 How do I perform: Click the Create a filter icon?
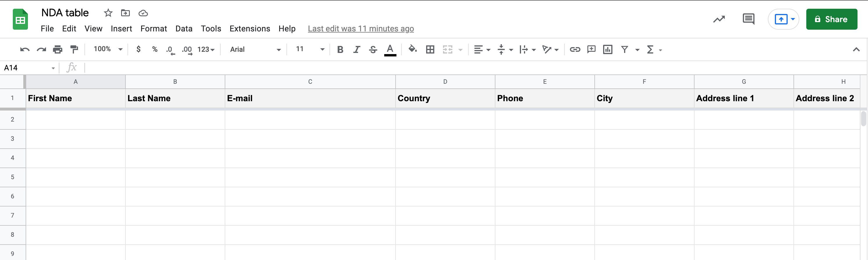coord(624,49)
